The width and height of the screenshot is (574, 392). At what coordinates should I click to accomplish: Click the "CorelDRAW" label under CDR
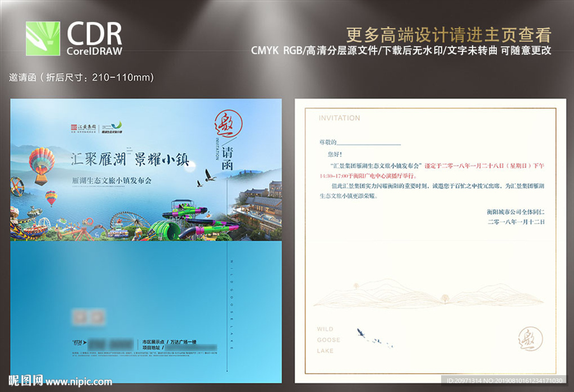(94, 51)
